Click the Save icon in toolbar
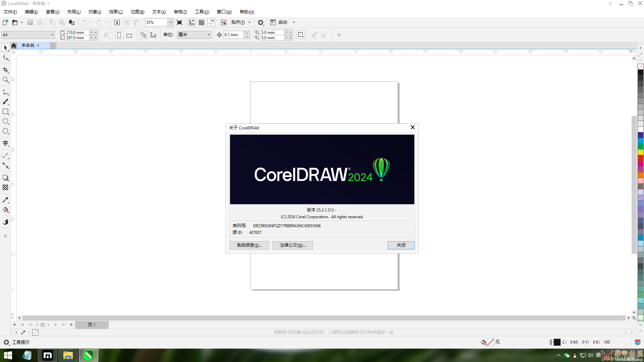This screenshot has height=362, width=644. 30,22
